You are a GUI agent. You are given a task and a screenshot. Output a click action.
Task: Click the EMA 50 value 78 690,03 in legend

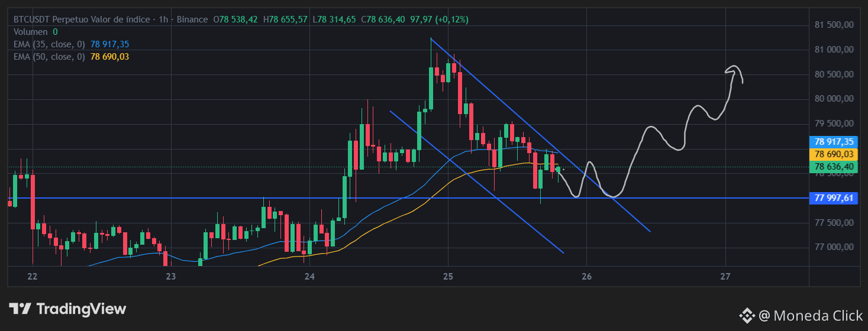[x=110, y=57]
